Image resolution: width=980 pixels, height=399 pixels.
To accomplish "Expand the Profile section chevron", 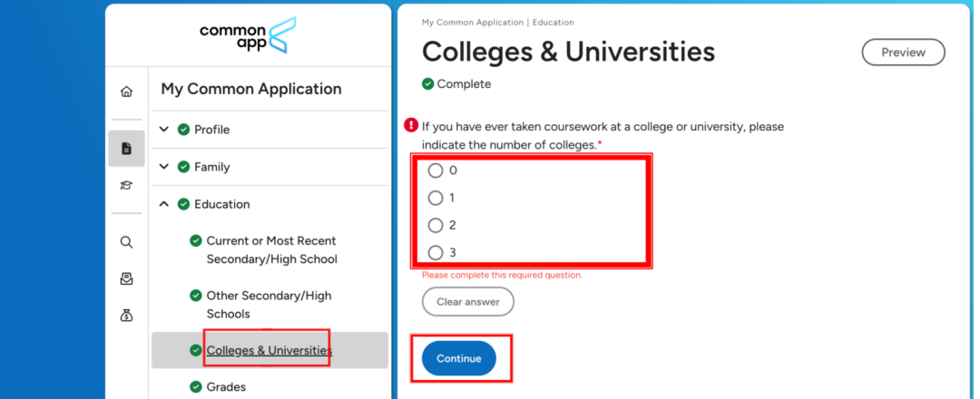I will point(164,130).
